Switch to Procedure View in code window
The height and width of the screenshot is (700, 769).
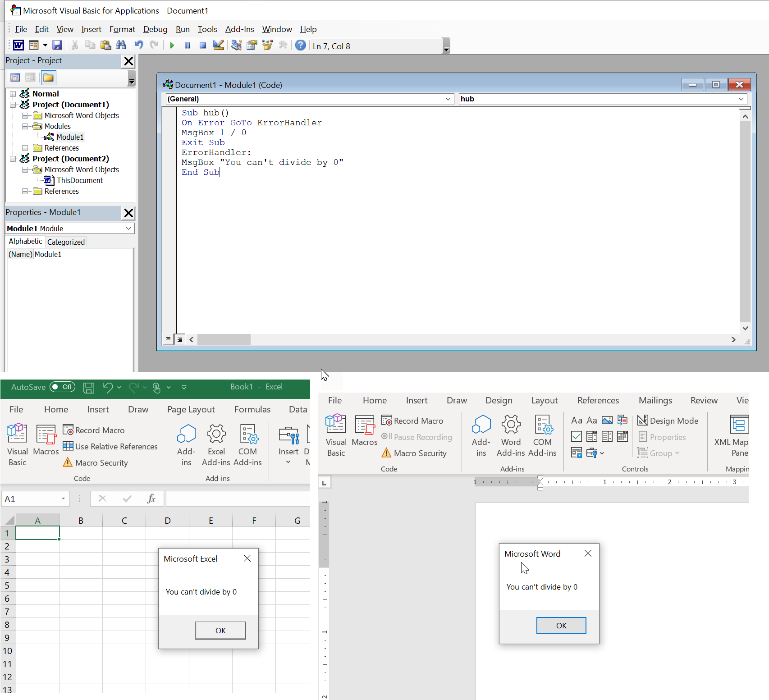click(x=168, y=339)
